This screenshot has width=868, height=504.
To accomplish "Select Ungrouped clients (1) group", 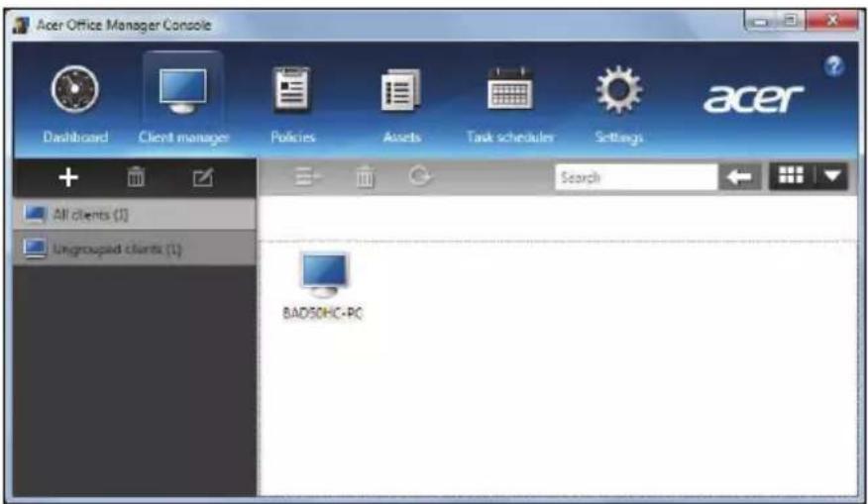I will [x=135, y=249].
